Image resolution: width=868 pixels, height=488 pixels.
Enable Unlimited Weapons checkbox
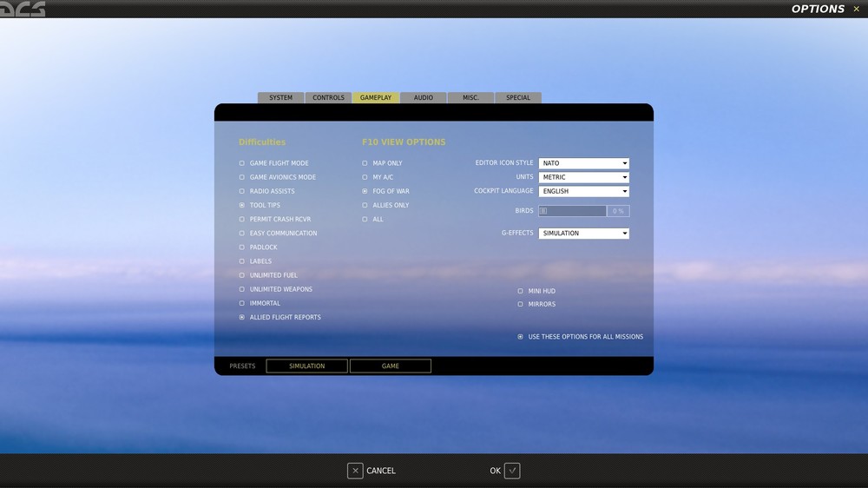pyautogui.click(x=242, y=289)
